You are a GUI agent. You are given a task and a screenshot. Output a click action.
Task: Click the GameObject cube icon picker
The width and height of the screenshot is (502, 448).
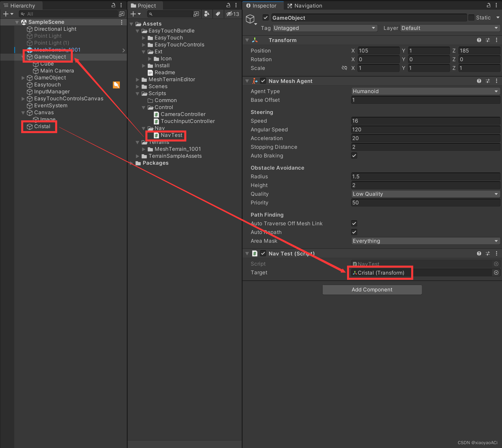point(251,20)
